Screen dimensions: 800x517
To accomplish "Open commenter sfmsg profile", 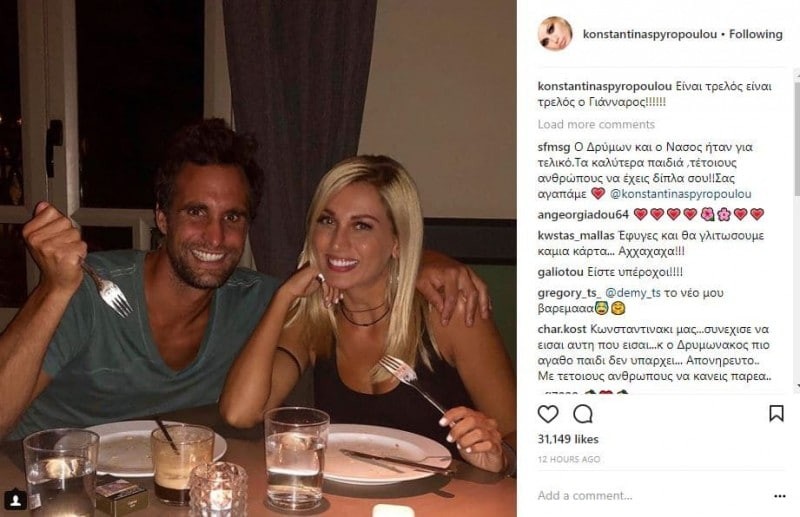I will point(554,147).
